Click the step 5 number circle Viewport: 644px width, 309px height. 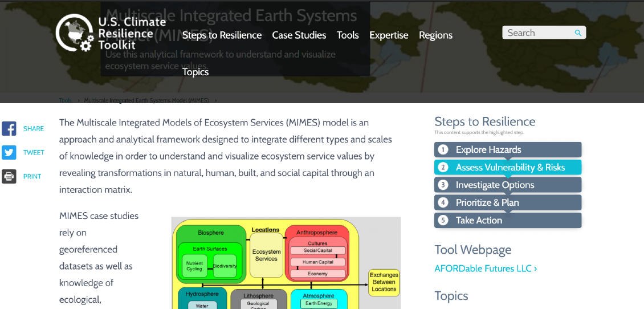[443, 221]
